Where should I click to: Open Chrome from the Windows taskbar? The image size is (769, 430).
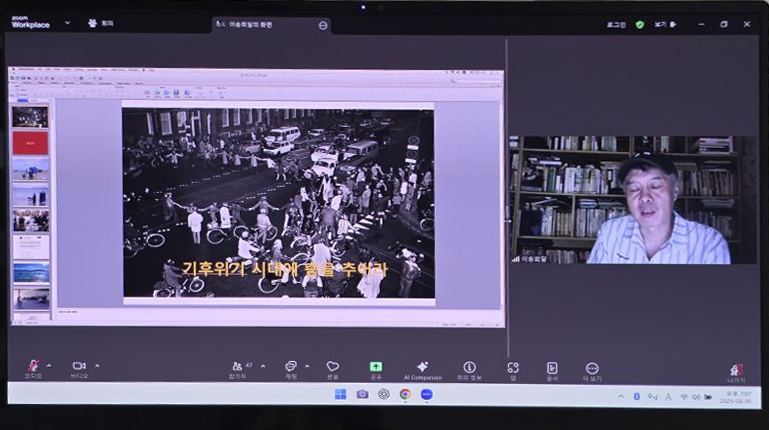(x=405, y=394)
